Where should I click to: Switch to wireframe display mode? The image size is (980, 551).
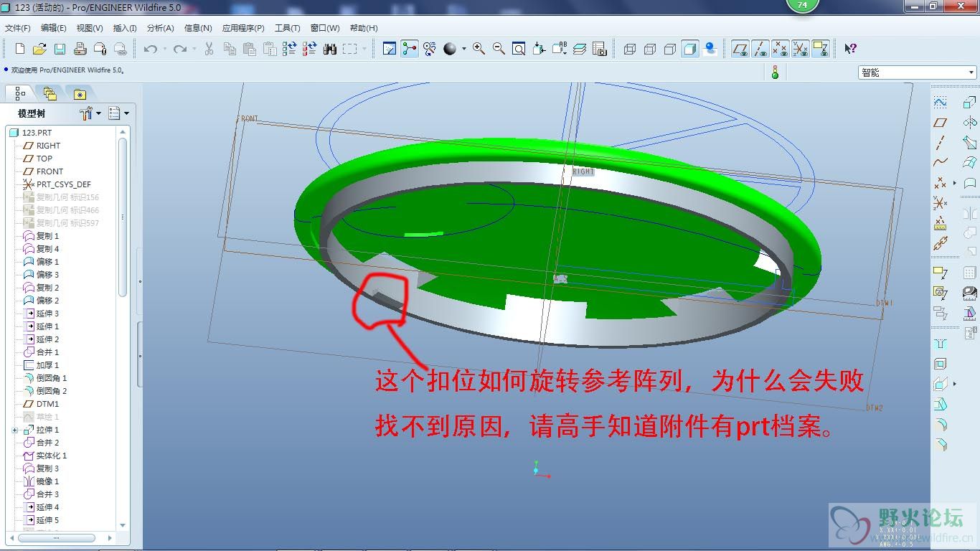630,49
